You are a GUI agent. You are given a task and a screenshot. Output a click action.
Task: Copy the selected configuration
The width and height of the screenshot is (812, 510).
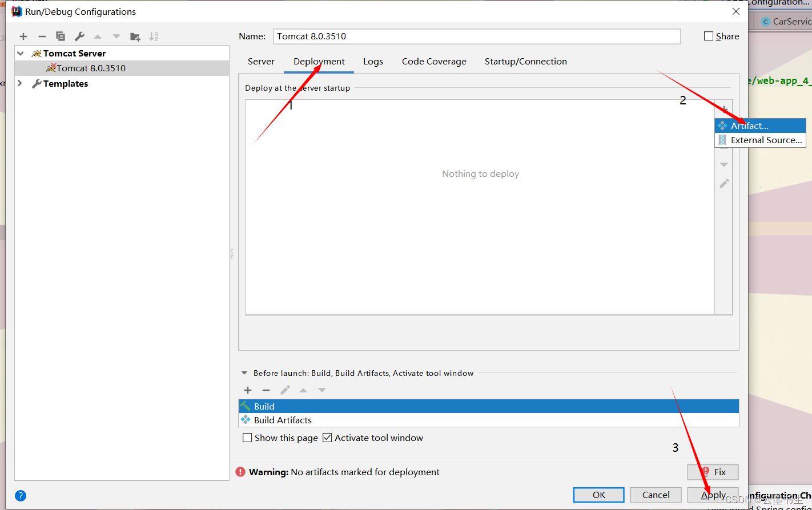[61, 37]
